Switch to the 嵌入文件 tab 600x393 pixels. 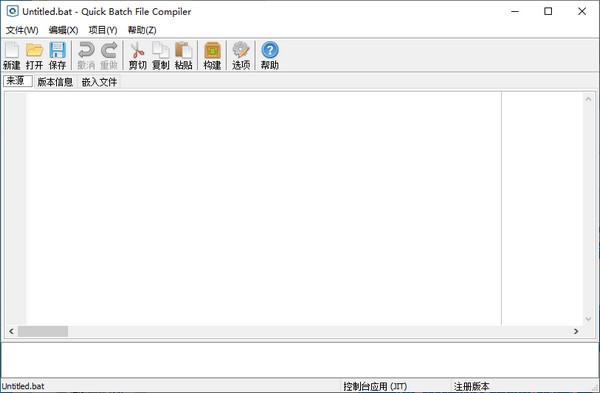click(99, 82)
